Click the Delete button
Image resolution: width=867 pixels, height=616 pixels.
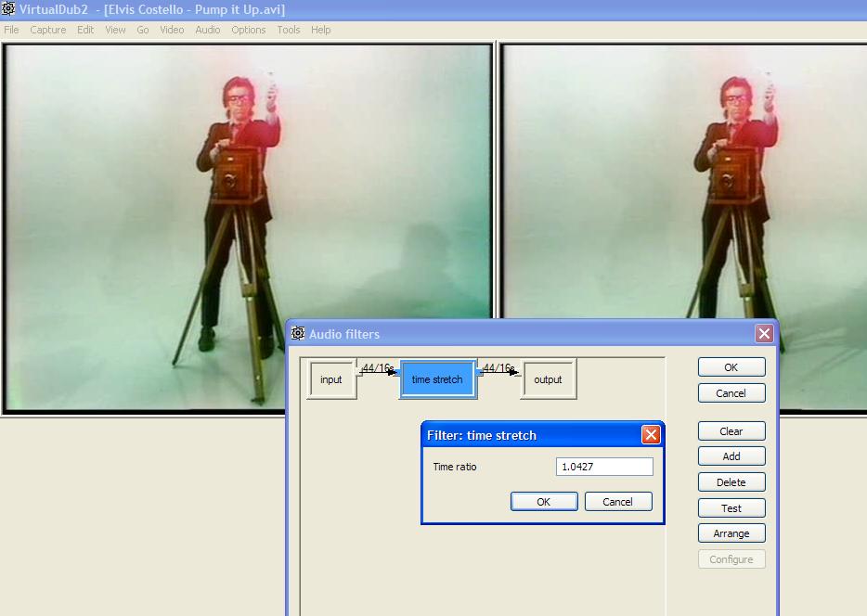point(731,482)
